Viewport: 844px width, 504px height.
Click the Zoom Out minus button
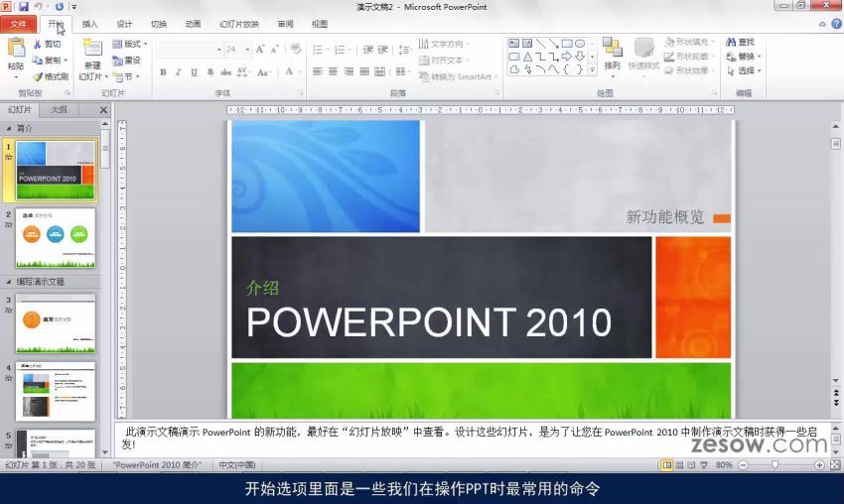point(744,465)
